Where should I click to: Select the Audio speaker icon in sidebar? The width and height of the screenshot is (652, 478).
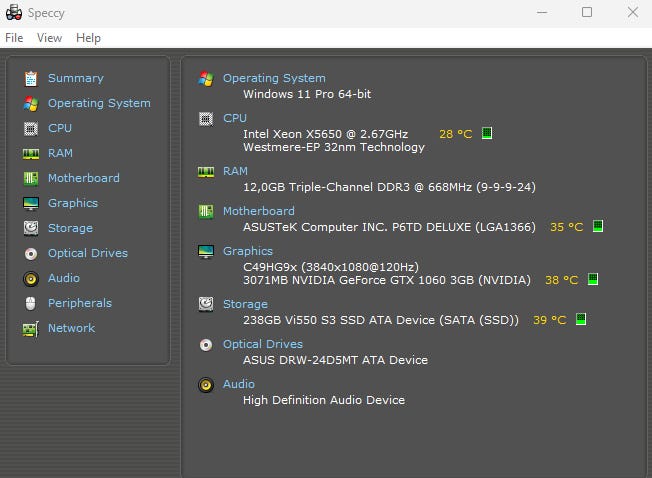(x=30, y=278)
